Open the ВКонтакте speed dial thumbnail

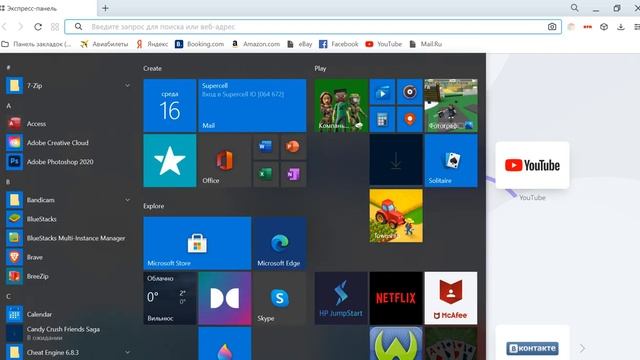point(532,343)
